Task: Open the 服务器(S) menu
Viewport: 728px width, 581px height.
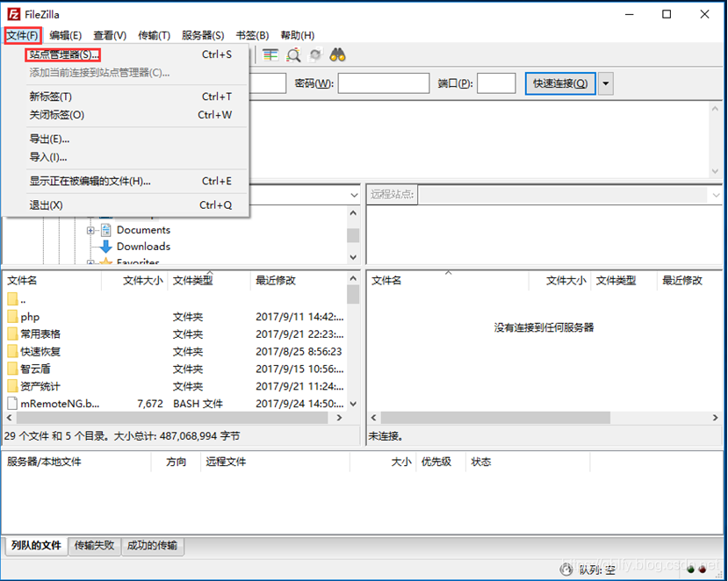Action: pyautogui.click(x=203, y=35)
